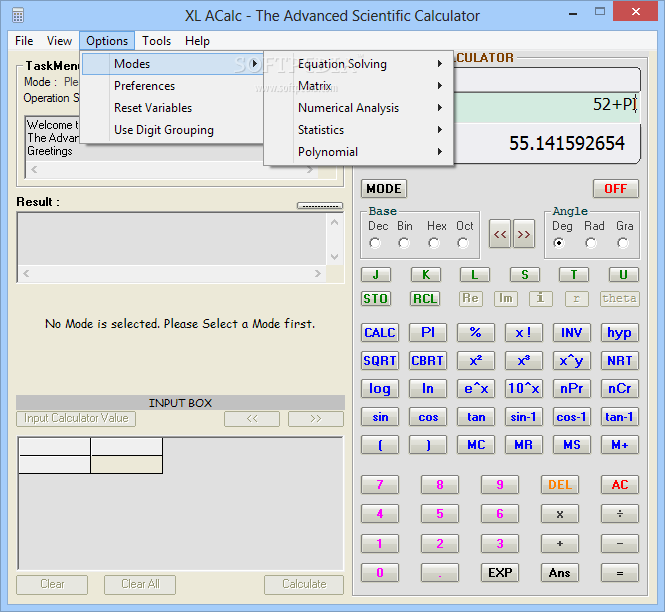Click the e^x exponential key
The image size is (665, 612).
tap(475, 388)
